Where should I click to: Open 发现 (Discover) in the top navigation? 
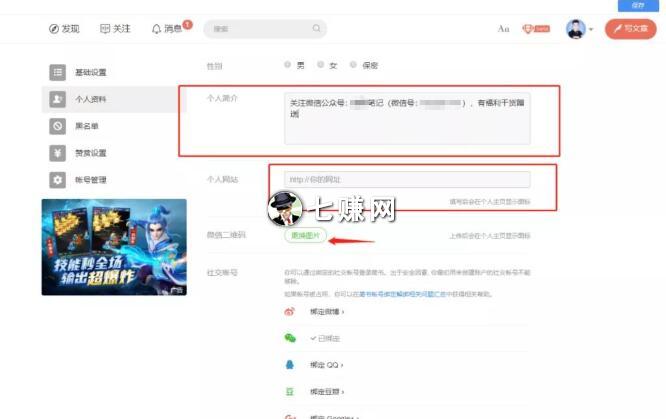(64, 29)
